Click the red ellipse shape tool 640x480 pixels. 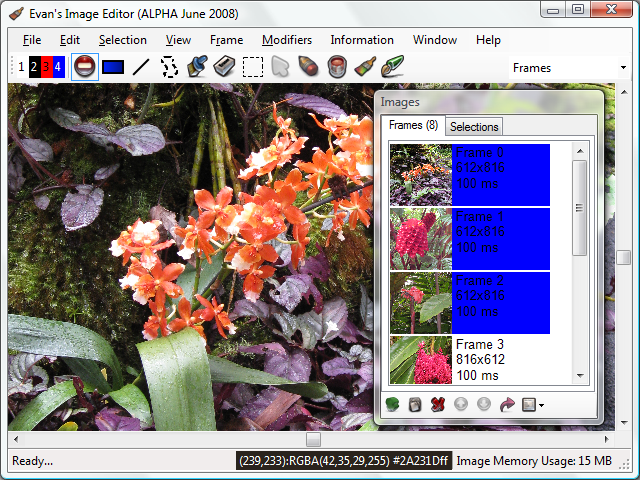pyautogui.click(x=85, y=67)
